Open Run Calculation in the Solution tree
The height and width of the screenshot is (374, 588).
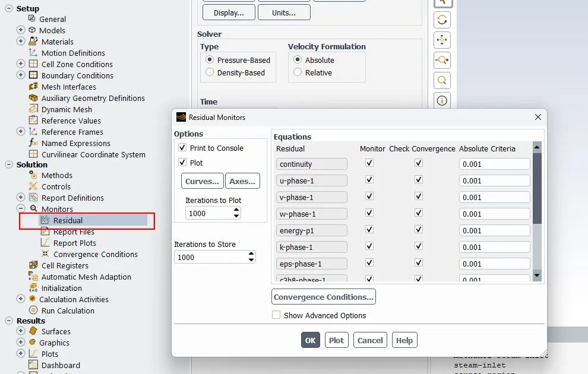pyautogui.click(x=68, y=310)
